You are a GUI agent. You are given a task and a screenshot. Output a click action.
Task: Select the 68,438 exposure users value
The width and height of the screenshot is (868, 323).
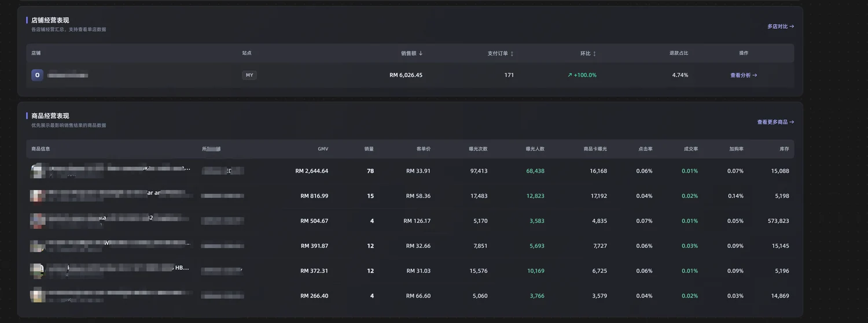coord(535,171)
